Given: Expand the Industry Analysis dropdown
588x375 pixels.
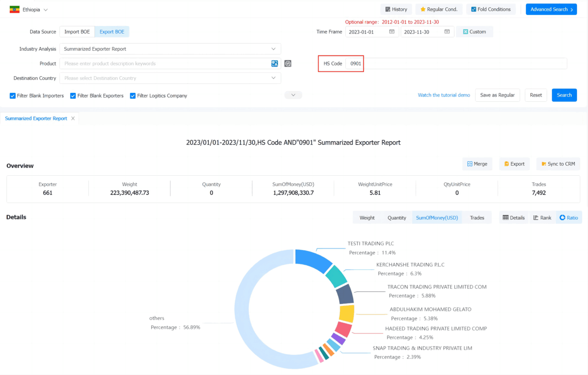Looking at the screenshot, I should 170,49.
